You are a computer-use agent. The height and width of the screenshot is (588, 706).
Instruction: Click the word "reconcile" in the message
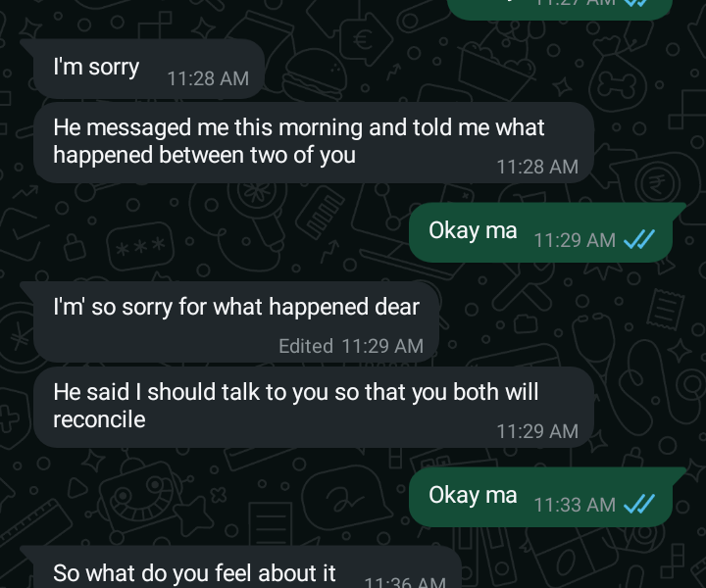click(99, 419)
